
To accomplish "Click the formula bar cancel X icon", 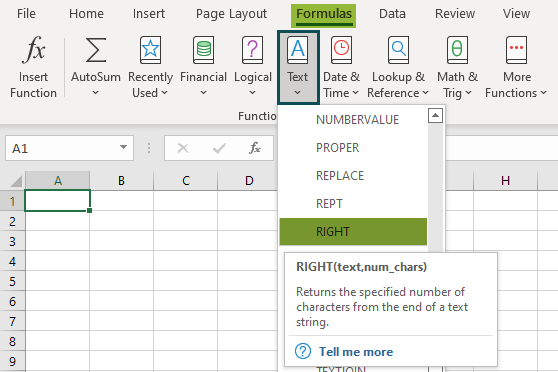I will [183, 148].
